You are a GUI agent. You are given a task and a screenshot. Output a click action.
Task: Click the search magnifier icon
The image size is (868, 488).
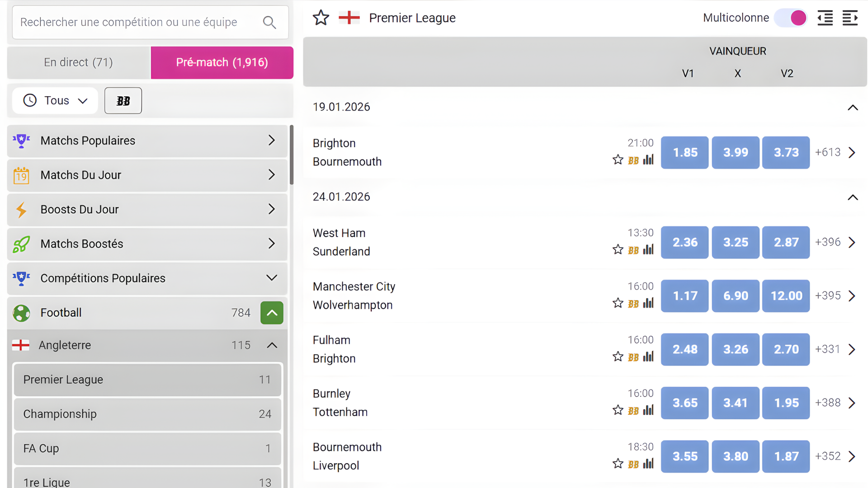(269, 22)
